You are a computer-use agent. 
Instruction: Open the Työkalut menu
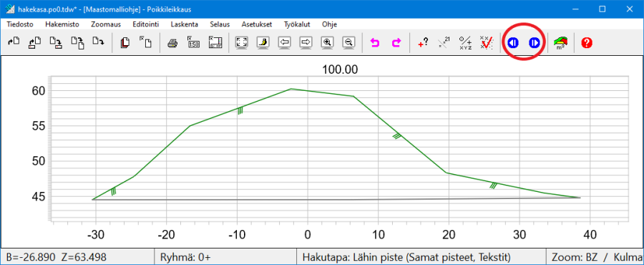tap(297, 24)
